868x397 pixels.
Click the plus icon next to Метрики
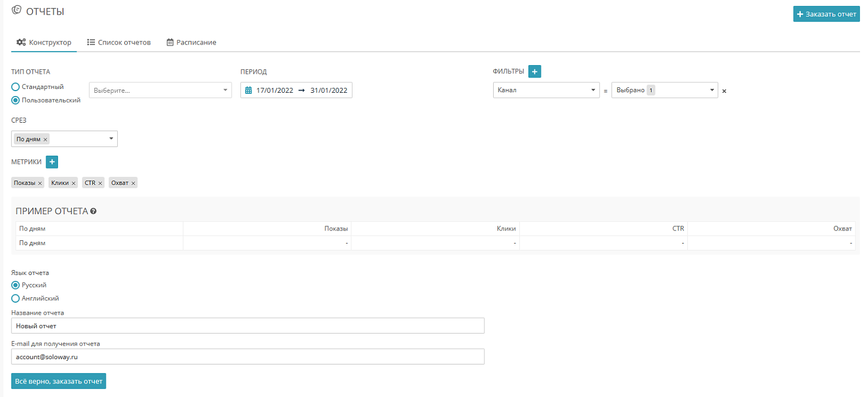coord(52,162)
